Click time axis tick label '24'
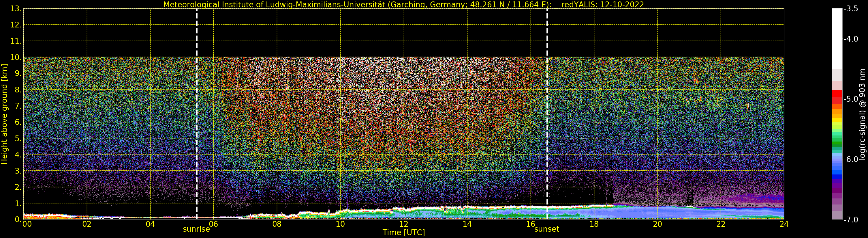 (x=784, y=224)
